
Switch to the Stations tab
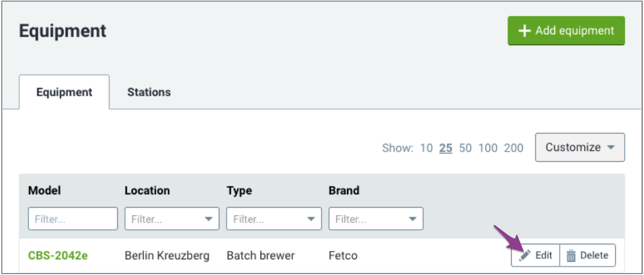coord(149,91)
